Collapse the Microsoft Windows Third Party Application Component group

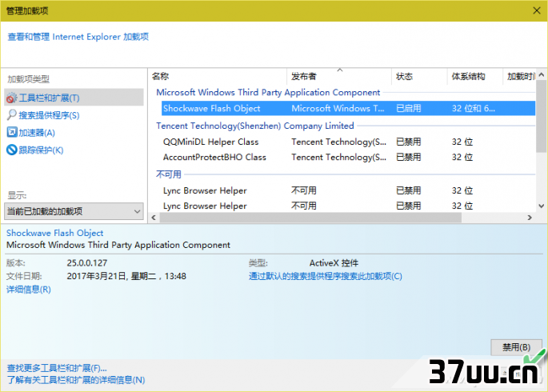[x=268, y=92]
